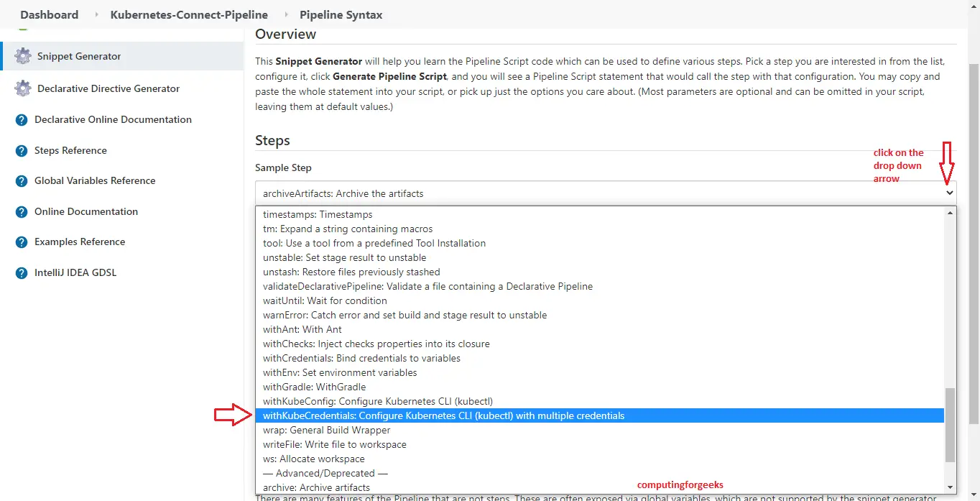Select withKubeCredentials option in the list
This screenshot has height=501, width=980.
443,415
